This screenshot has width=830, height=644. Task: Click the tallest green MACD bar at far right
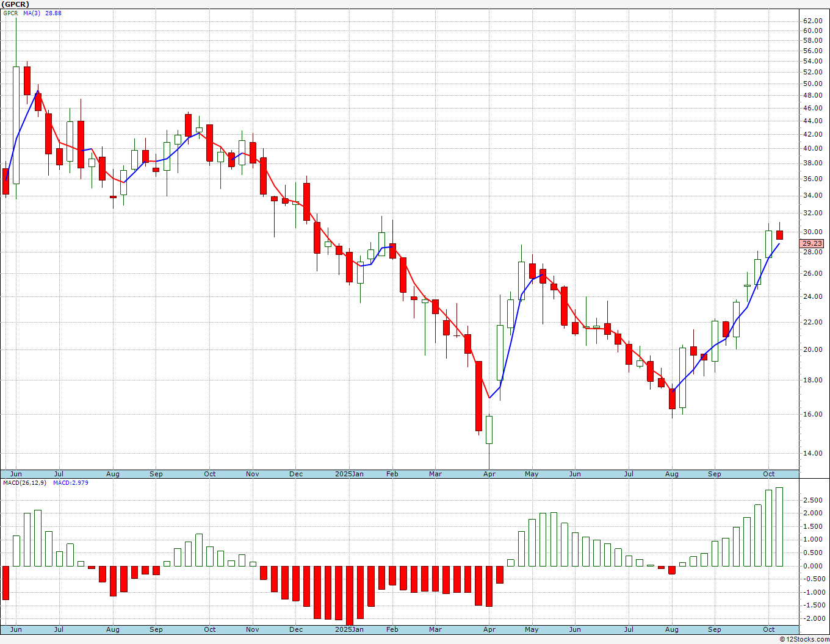(x=779, y=527)
